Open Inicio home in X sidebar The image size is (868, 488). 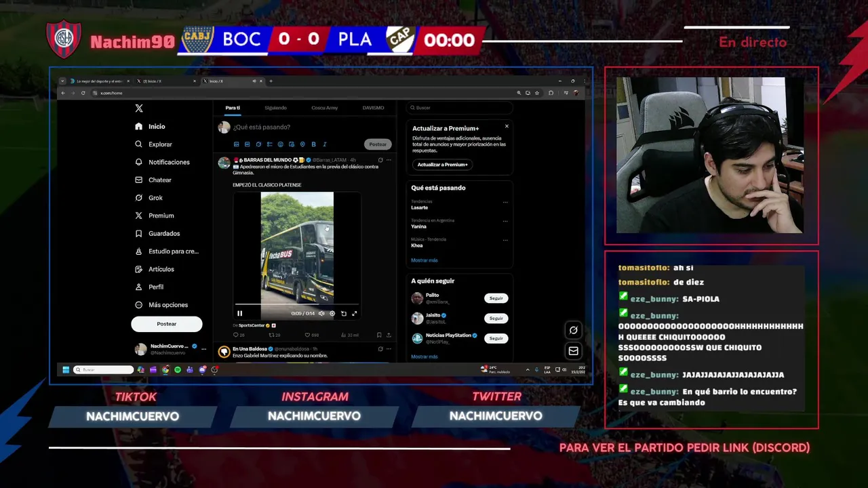pos(150,127)
